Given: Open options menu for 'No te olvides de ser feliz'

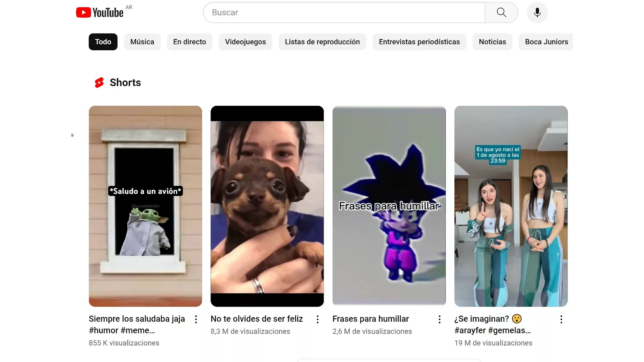Looking at the screenshot, I should click(318, 319).
